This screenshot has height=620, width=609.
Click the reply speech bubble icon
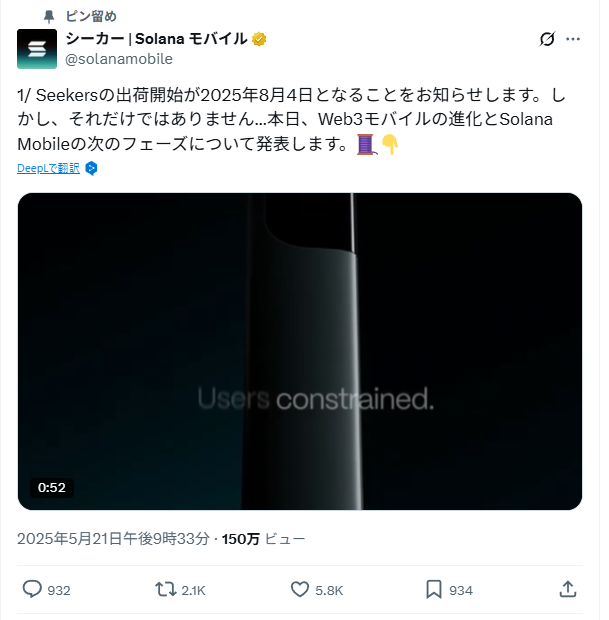(32, 589)
